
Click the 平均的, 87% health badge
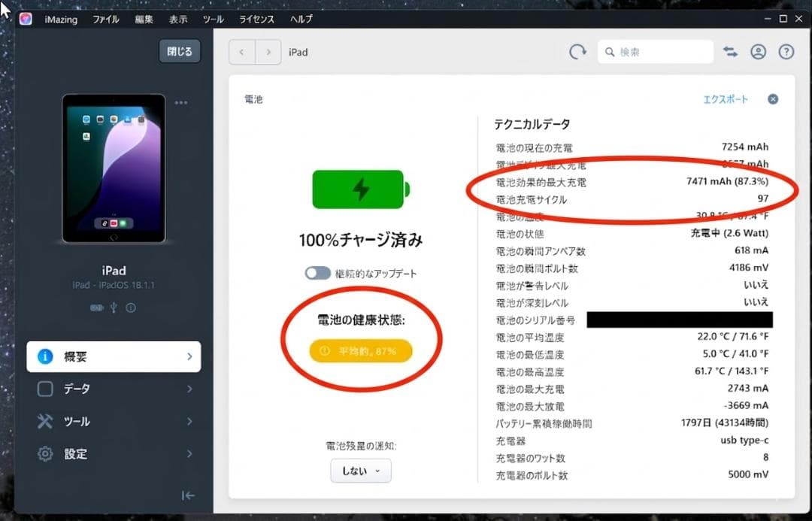[x=361, y=351]
